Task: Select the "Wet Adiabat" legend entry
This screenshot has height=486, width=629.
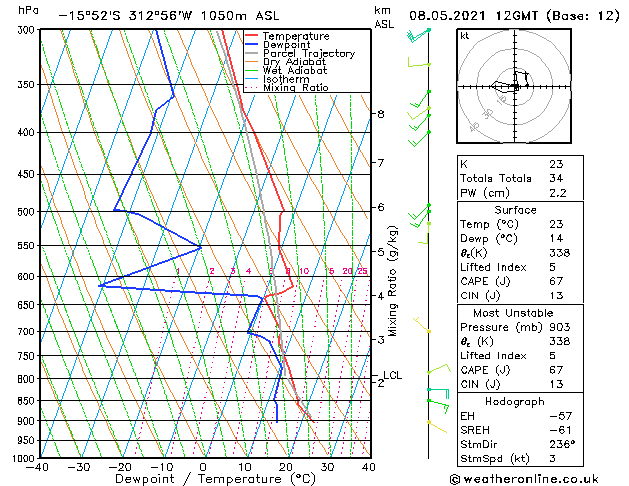Action: click(x=295, y=70)
